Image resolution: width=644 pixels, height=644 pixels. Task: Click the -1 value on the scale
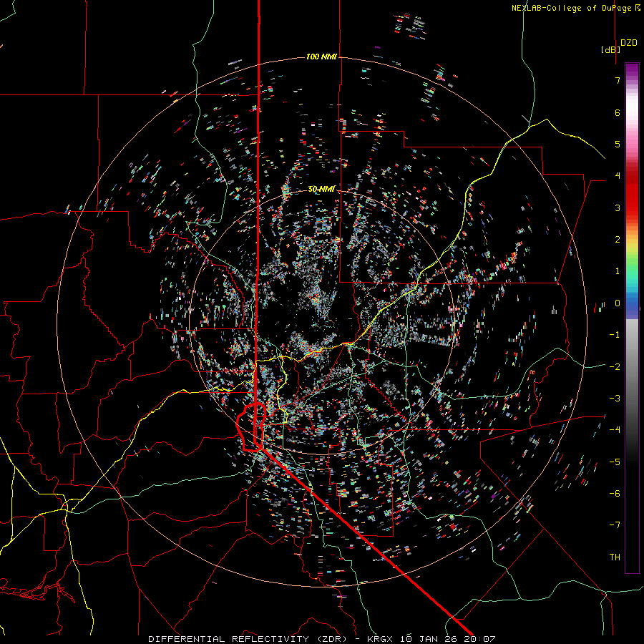click(x=615, y=335)
